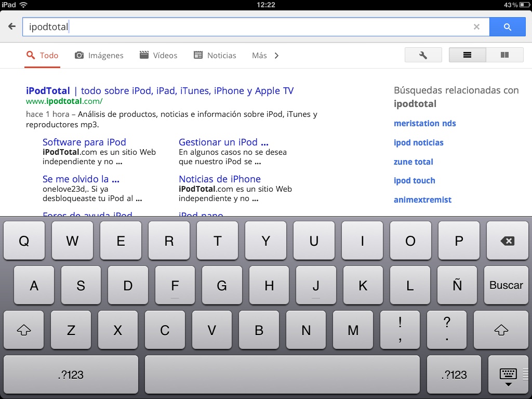Tap the Z key

click(x=71, y=330)
